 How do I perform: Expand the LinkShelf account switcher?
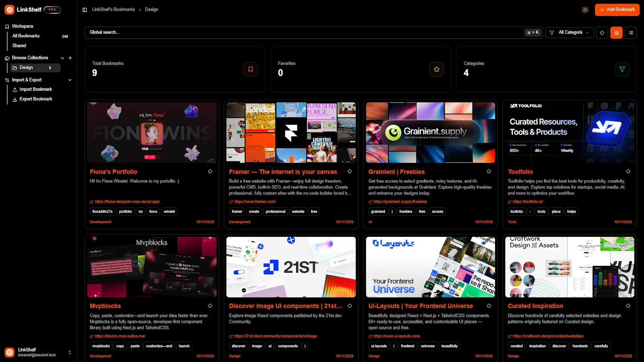[x=70, y=352]
